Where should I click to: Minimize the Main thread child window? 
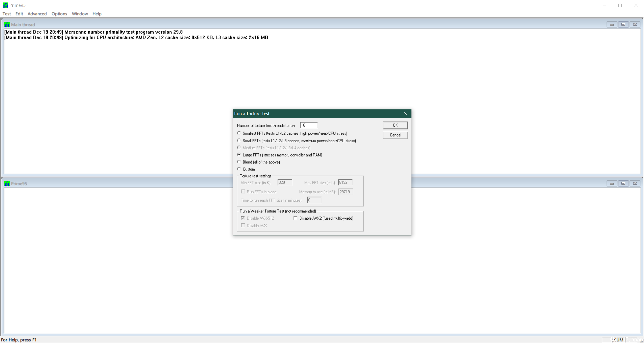tap(612, 25)
